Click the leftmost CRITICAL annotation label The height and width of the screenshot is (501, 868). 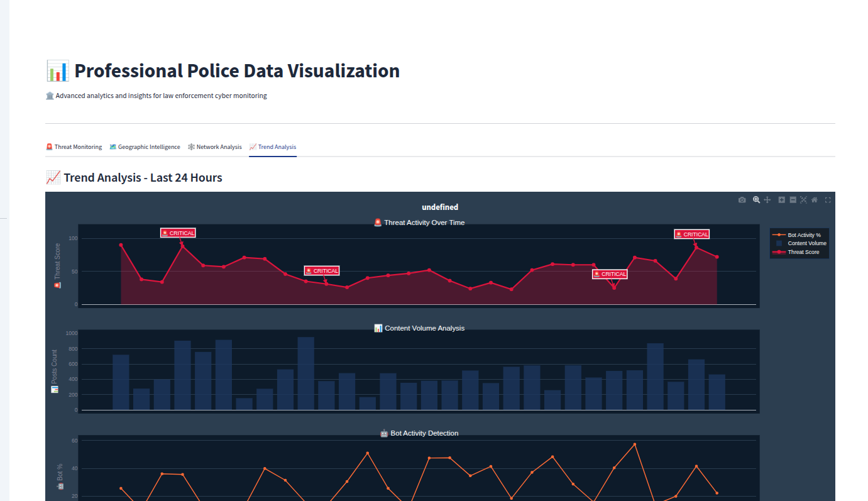pyautogui.click(x=178, y=233)
